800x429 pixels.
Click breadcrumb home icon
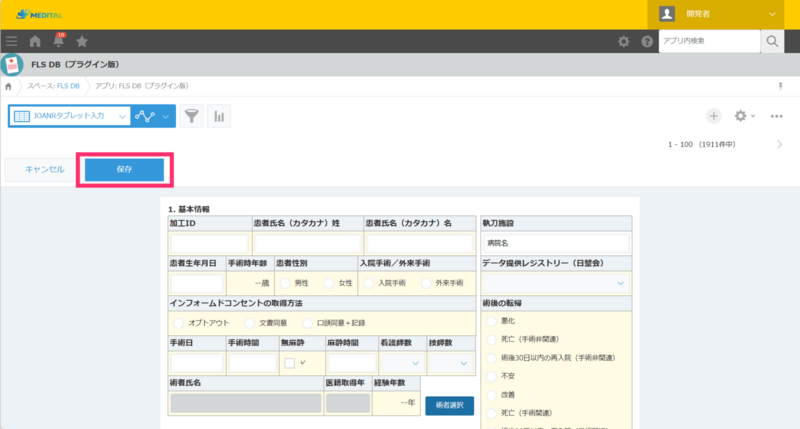[x=8, y=86]
